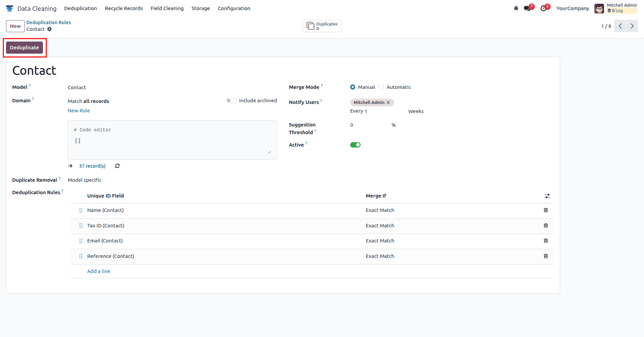Click the gear icon next to Contact breadcrumb
This screenshot has width=644, height=337.
tap(49, 29)
